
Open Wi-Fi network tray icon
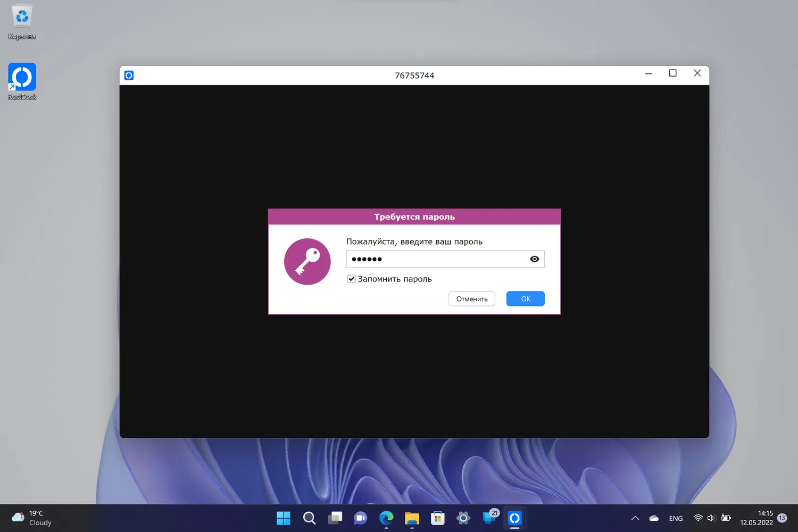[698, 518]
